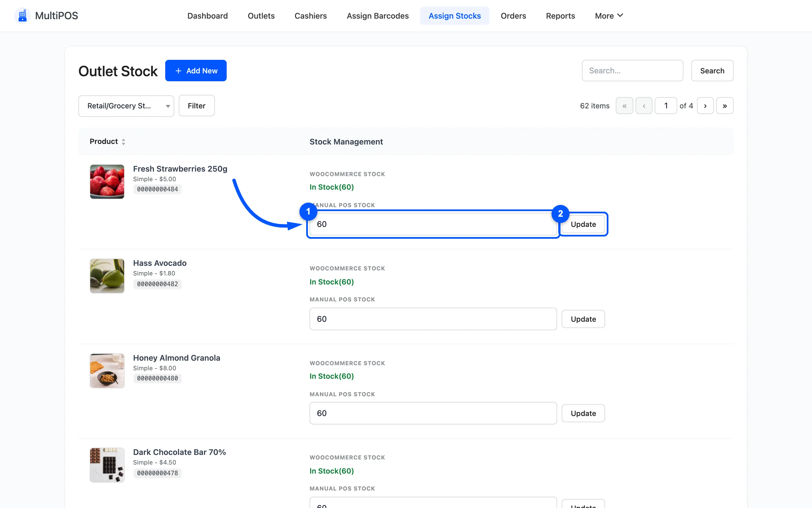Screen dimensions: 812x508
Task: Click the 62 items count
Action: [x=595, y=106]
